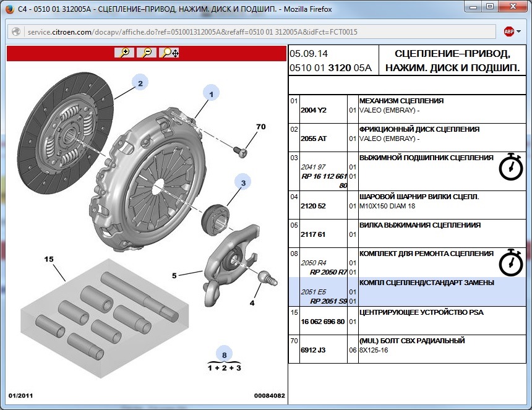Click diagram number 00084082
The height and width of the screenshot is (410, 532).
pyautogui.click(x=269, y=395)
